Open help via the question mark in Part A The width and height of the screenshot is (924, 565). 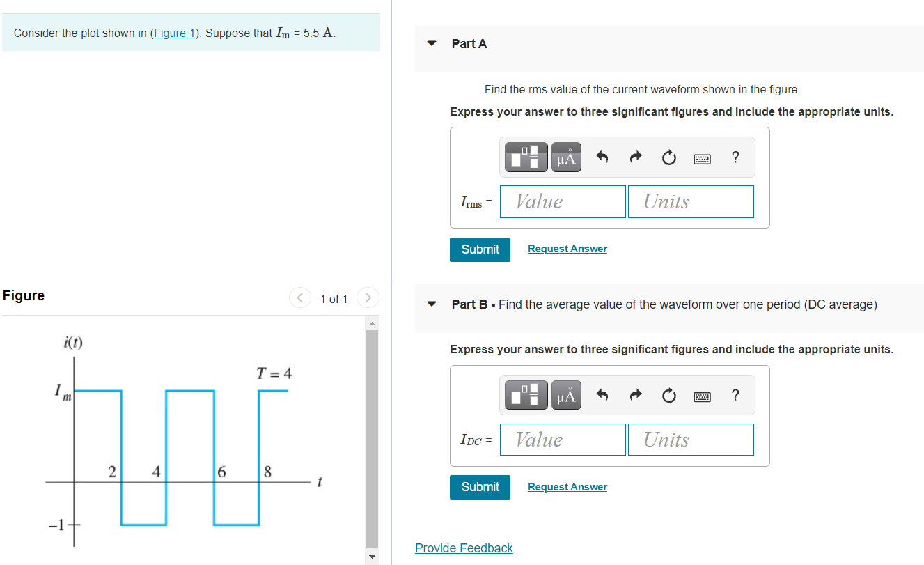tap(735, 157)
